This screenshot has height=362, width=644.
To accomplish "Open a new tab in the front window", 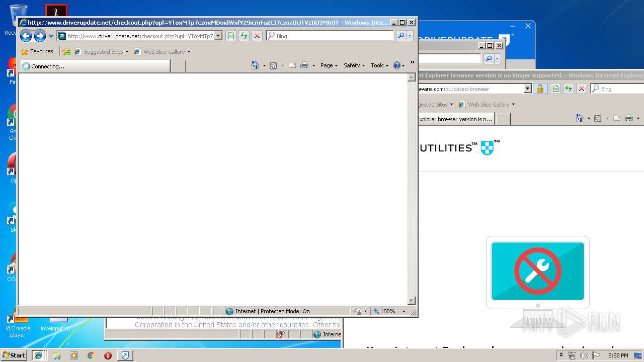I will coord(178,66).
